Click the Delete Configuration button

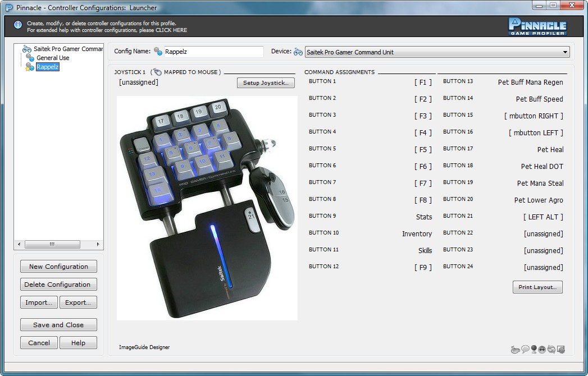[x=58, y=285]
